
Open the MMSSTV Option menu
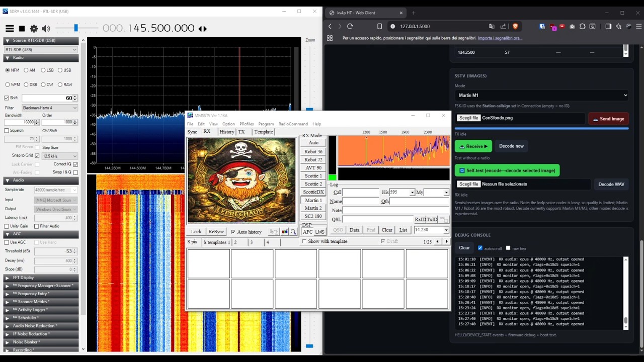pos(228,124)
